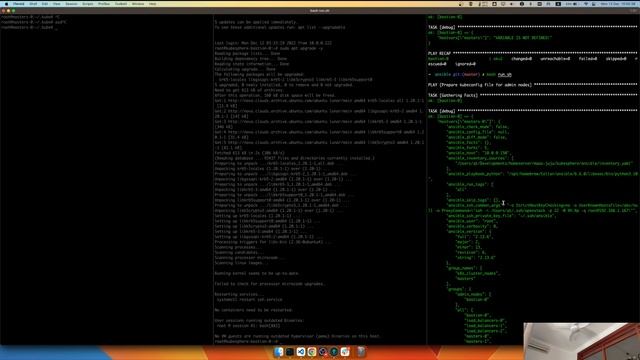Focus the middle terminal pane with apt upgrade output
The height and width of the screenshot is (360, 640).
click(x=320, y=180)
